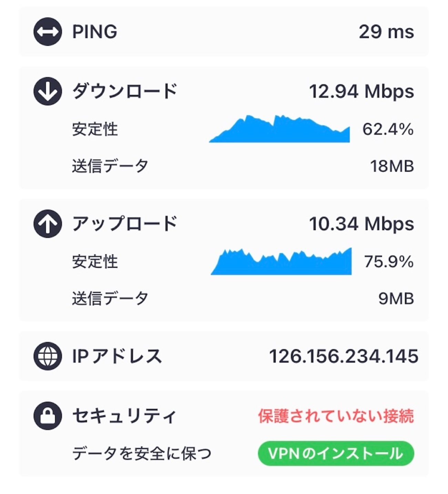Select the IP address 126.156.234.145
Viewport: 448px width, 494px height.
pyautogui.click(x=343, y=356)
